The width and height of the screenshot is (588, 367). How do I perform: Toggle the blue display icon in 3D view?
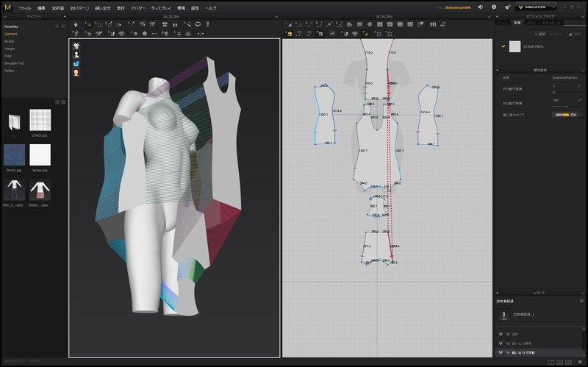pyautogui.click(x=76, y=64)
